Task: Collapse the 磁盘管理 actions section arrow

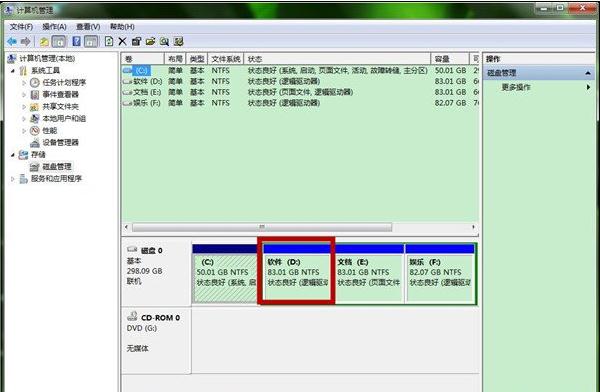Action: pos(588,73)
